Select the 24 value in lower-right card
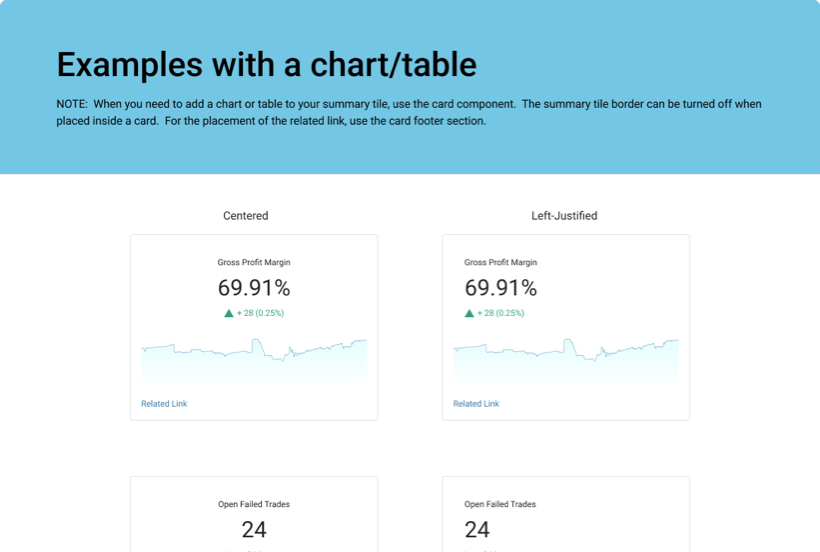Screen dimensions: 820x552 477,529
